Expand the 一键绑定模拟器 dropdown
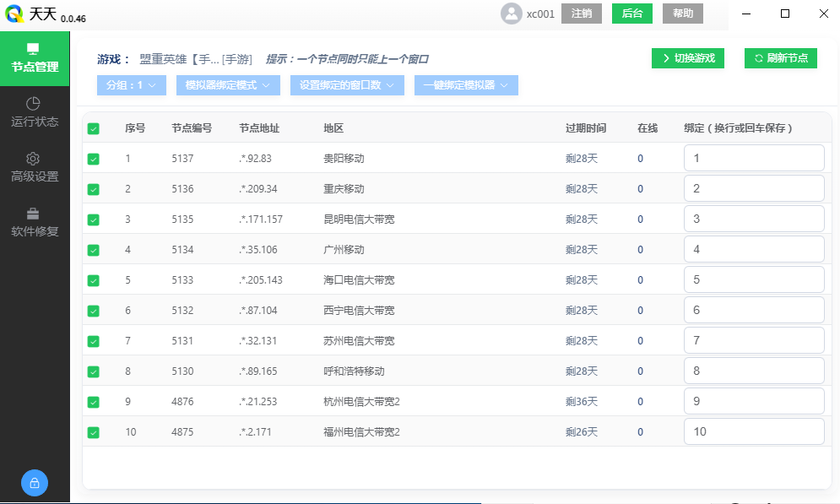840x504 pixels. point(465,85)
